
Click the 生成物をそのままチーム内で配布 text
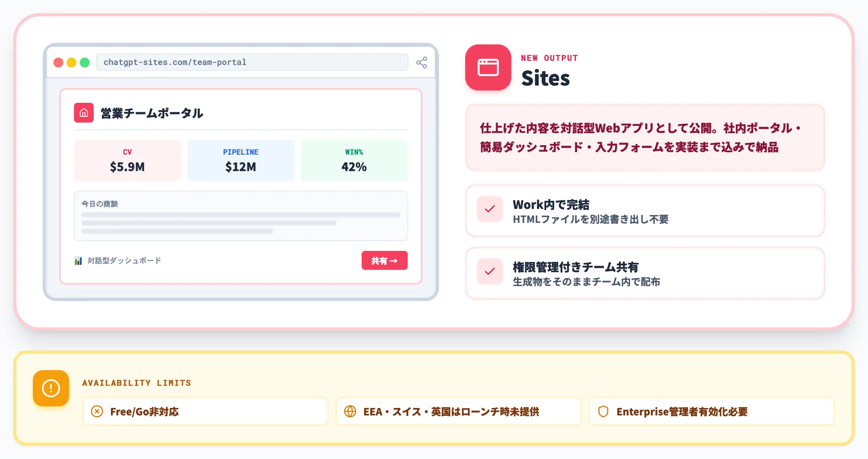point(586,282)
